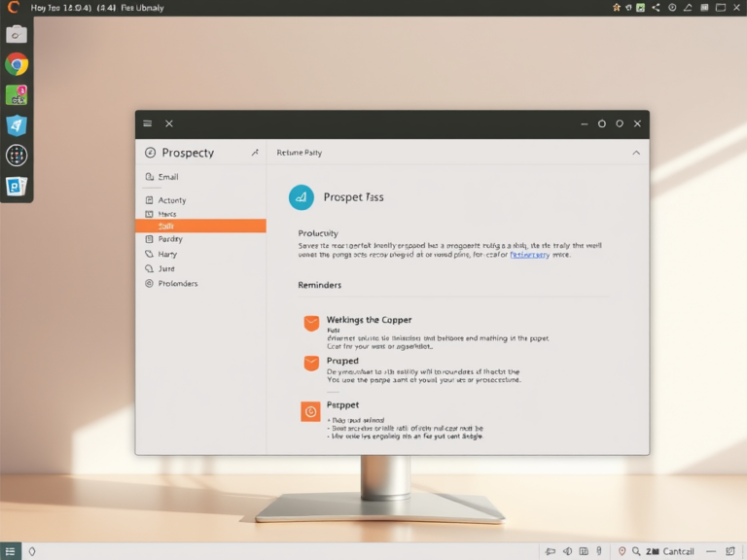Open the app grid icon in the dock
This screenshot has width=747, height=560.
coord(17,156)
